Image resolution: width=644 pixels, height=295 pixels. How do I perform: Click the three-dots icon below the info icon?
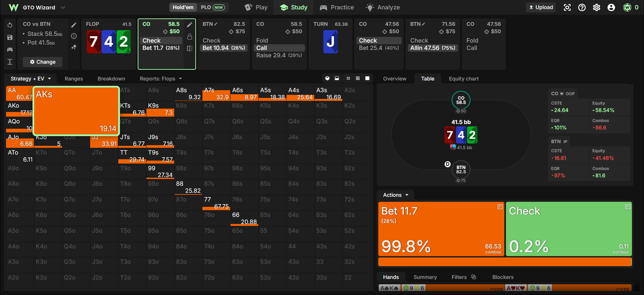pyautogui.click(x=74, y=47)
